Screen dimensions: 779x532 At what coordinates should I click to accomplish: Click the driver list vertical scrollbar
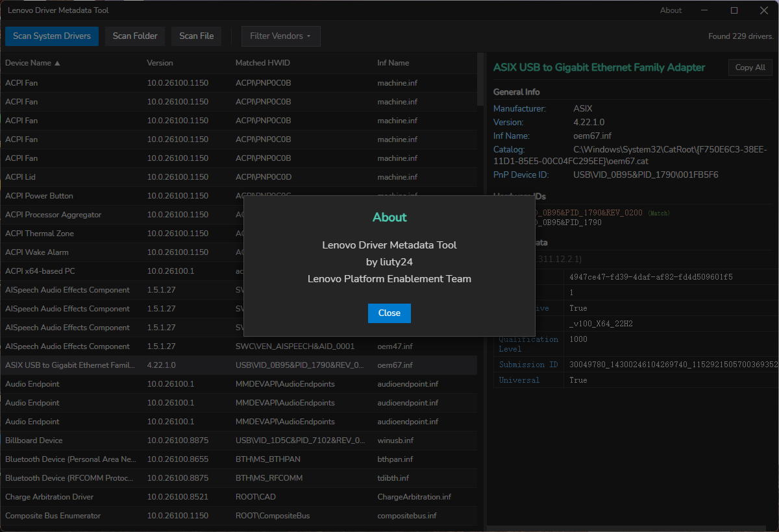[x=480, y=80]
